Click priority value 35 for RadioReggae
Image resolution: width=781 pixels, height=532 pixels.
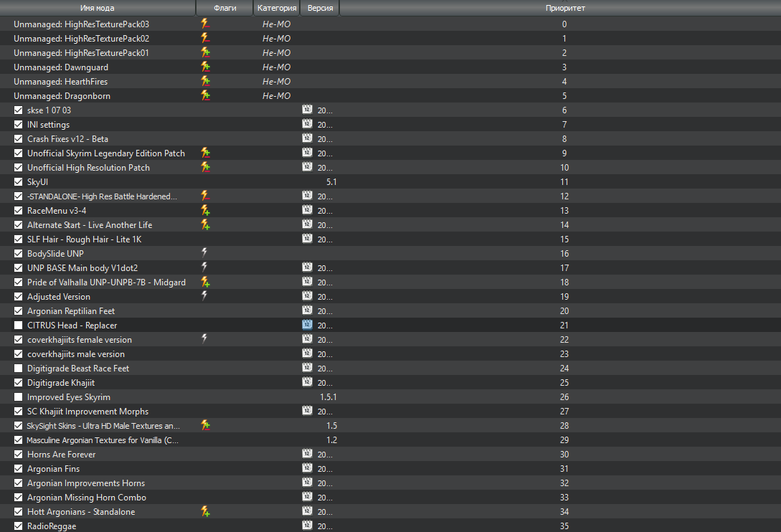click(564, 526)
